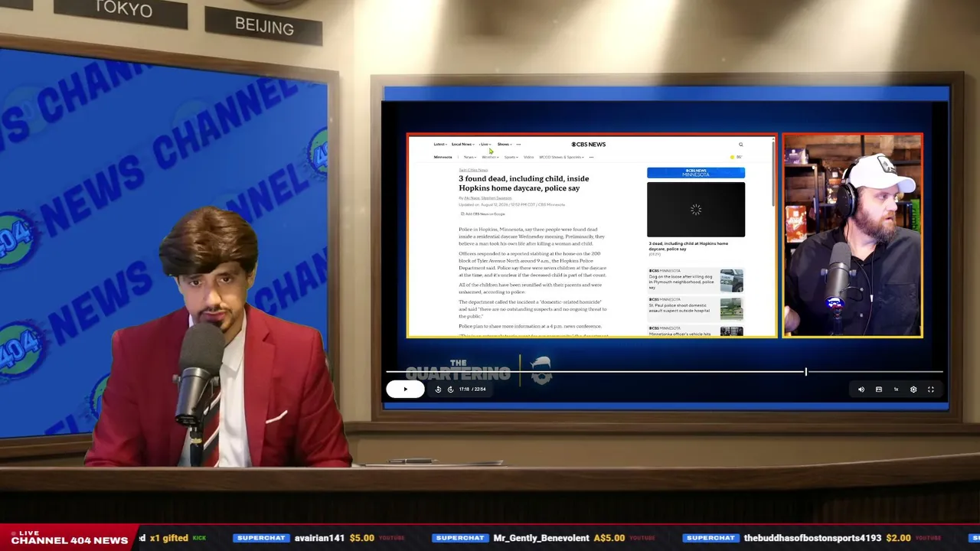Click the CBS News logo

click(588, 144)
